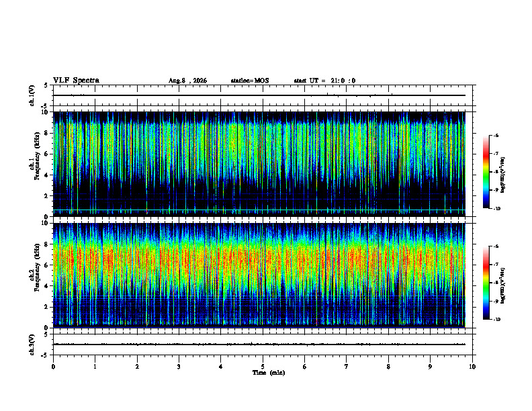Click the time axis tick label "7"
Viewport: 532px width, 411px height.
pos(347,367)
